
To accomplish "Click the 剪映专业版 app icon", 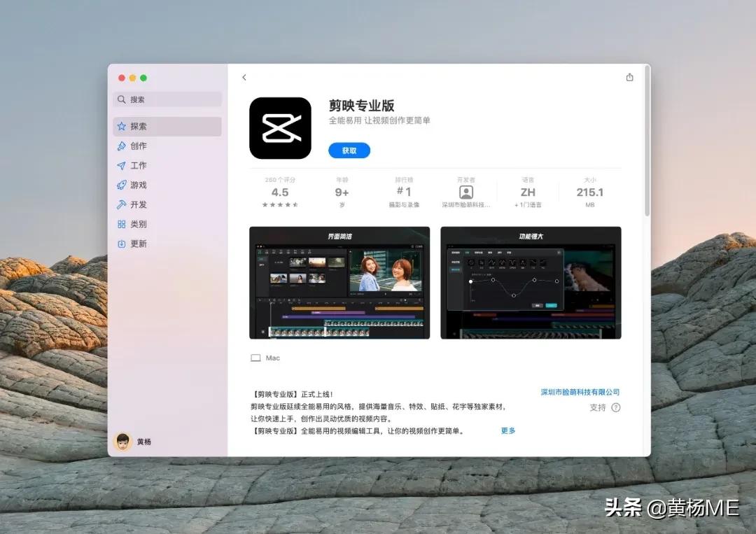I will [280, 128].
